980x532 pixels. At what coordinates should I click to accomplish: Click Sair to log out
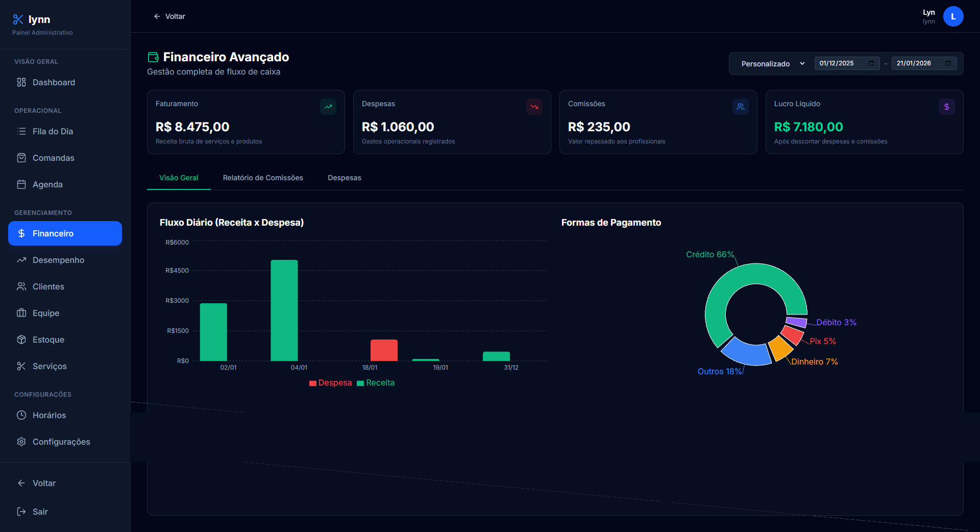tap(40, 512)
